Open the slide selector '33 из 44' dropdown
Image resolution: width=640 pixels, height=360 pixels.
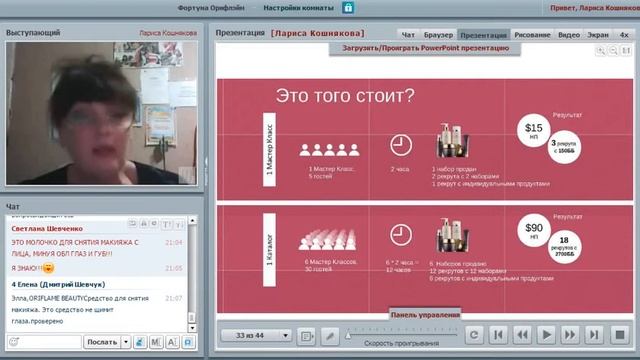[256, 336]
